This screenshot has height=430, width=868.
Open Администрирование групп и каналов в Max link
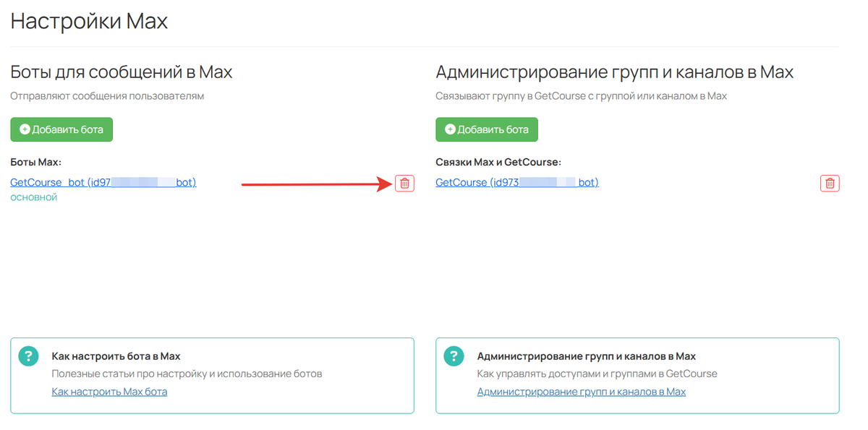pos(581,391)
